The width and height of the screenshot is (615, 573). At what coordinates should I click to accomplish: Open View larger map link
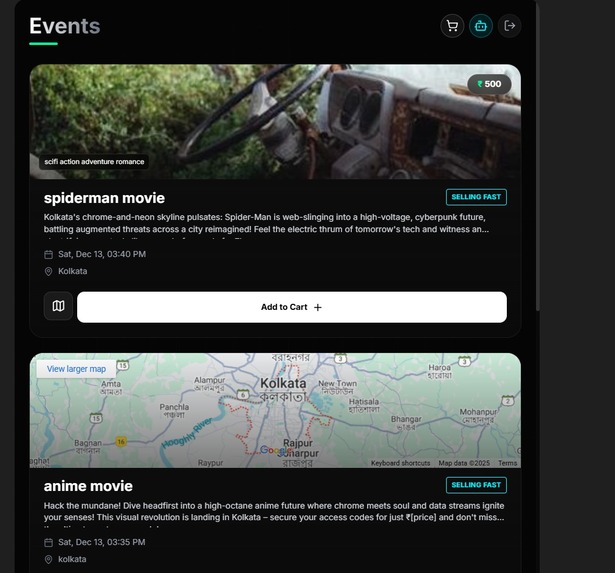[76, 369]
